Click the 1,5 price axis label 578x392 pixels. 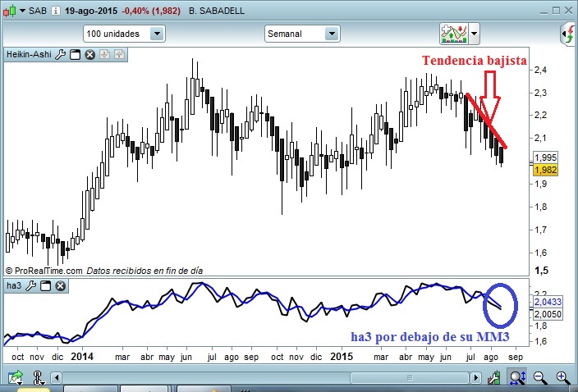541,271
